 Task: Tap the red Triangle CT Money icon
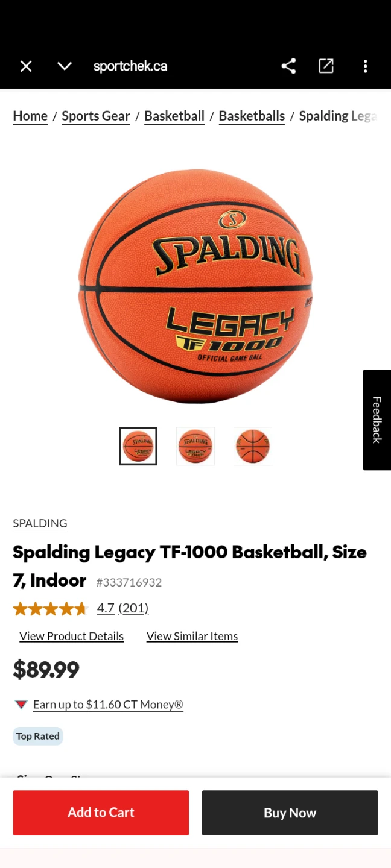[x=21, y=705]
